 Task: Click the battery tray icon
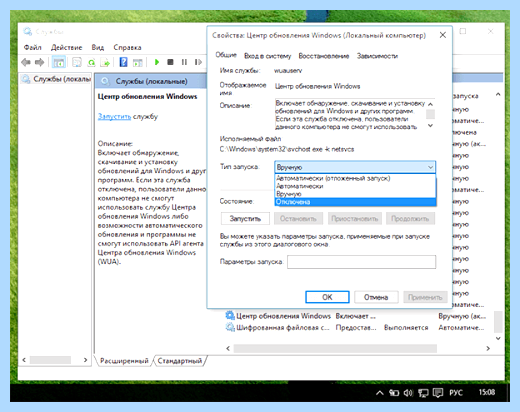click(394, 393)
